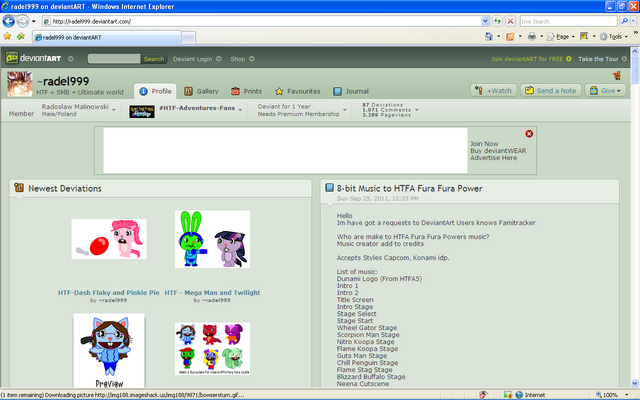Click the deviantART Search button
640x400 pixels.
pos(154,59)
